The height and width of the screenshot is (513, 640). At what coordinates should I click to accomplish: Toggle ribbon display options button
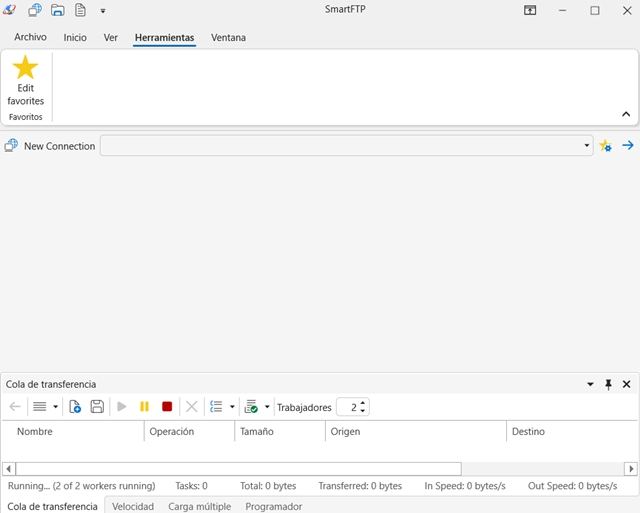(x=530, y=10)
